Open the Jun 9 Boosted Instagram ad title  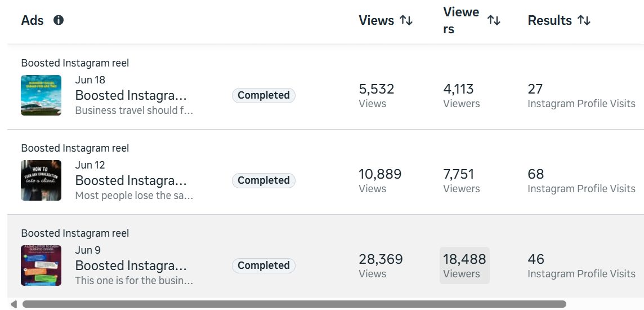(x=131, y=265)
